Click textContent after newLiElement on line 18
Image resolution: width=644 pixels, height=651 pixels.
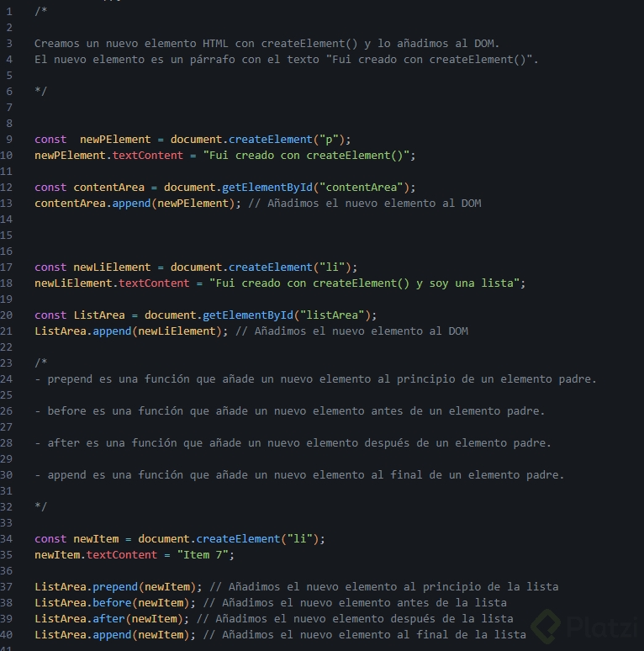point(154,283)
